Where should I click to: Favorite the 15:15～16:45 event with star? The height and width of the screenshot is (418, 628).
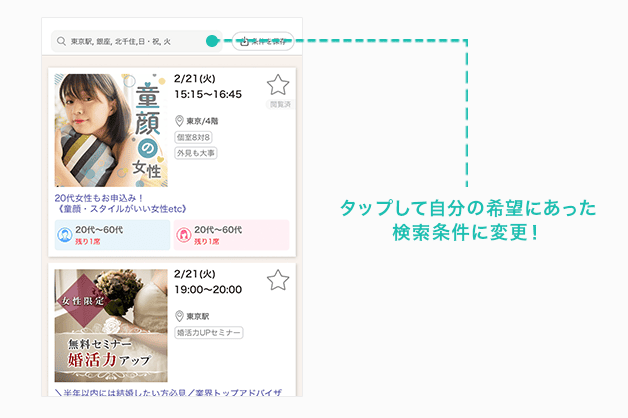click(278, 84)
